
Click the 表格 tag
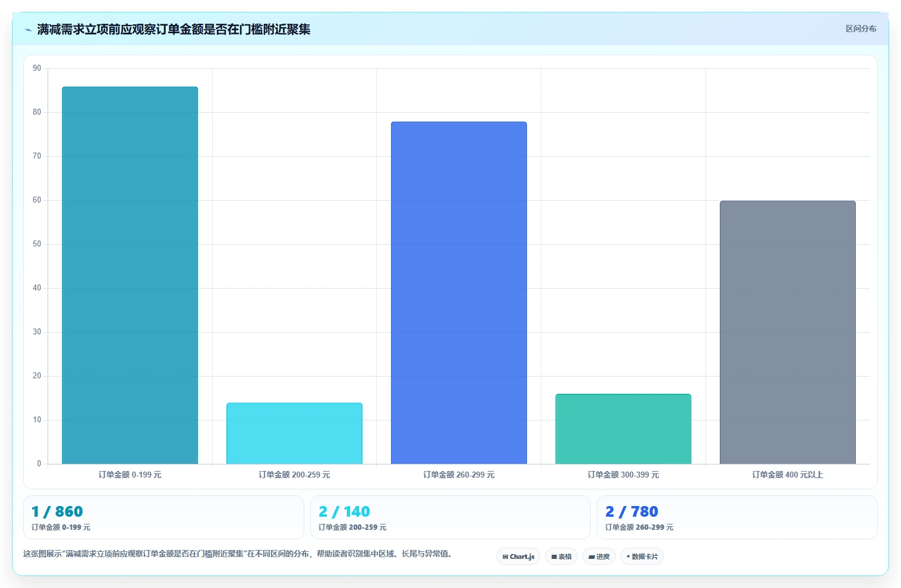click(561, 557)
